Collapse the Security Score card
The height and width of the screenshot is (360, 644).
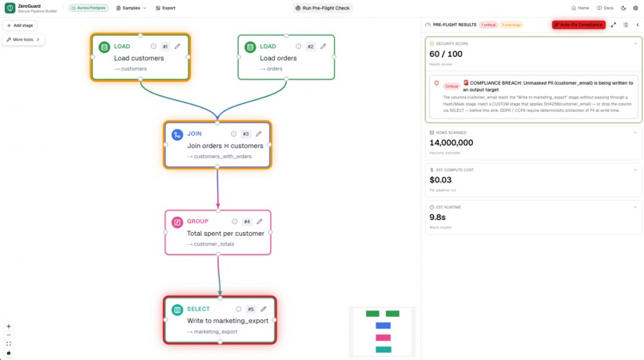tap(635, 44)
